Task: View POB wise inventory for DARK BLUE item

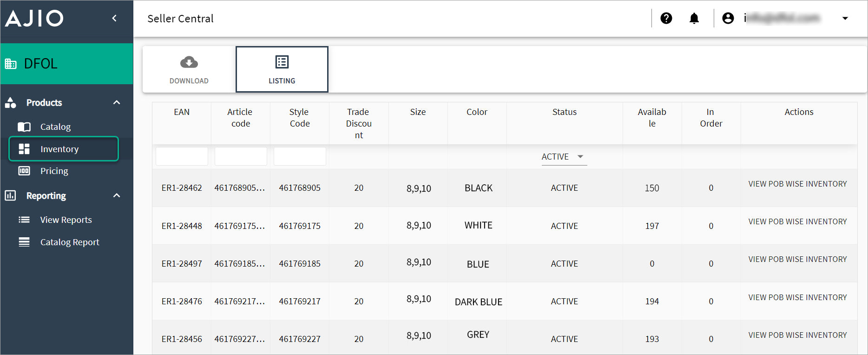Action: click(x=797, y=297)
